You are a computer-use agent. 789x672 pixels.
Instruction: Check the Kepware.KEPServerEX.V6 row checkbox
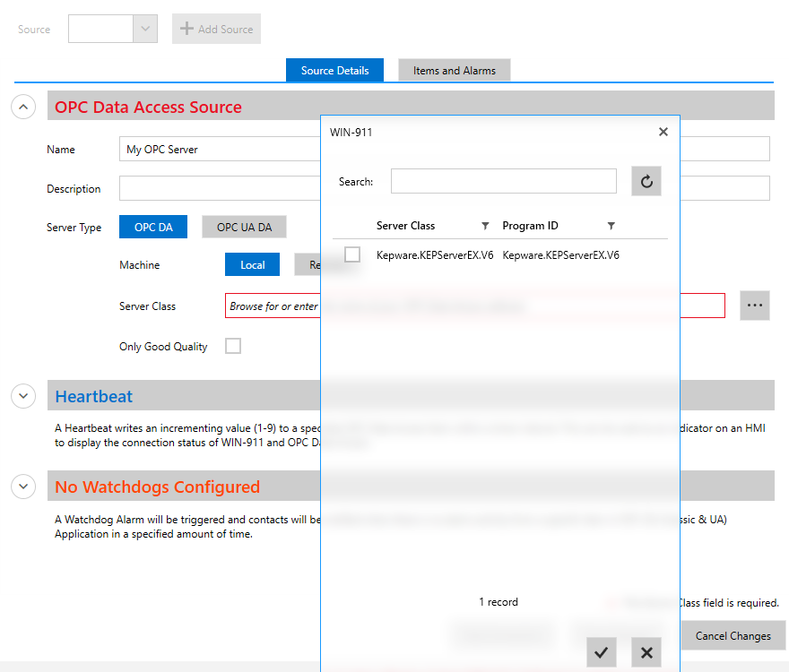(x=352, y=254)
